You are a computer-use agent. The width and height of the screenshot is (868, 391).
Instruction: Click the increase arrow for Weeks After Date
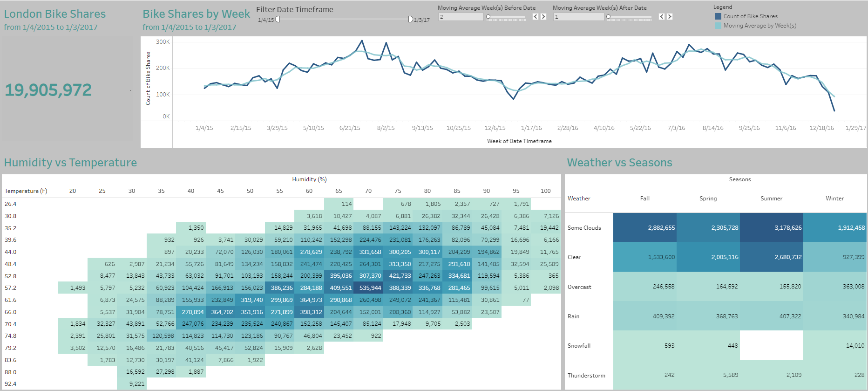click(669, 17)
